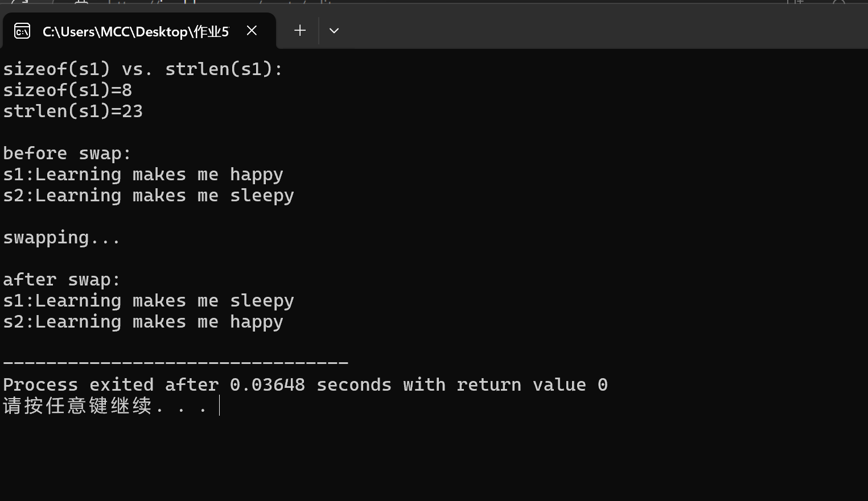Viewport: 868px width, 501px height.
Task: Expand the new tab profile dropdown chevron
Action: click(x=334, y=31)
